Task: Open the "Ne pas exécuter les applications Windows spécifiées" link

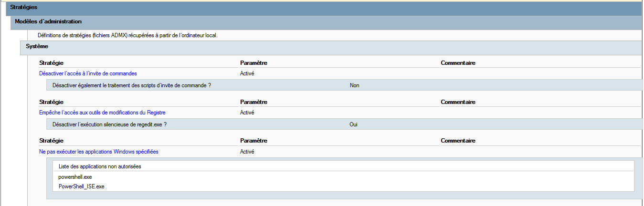Action: click(98, 152)
